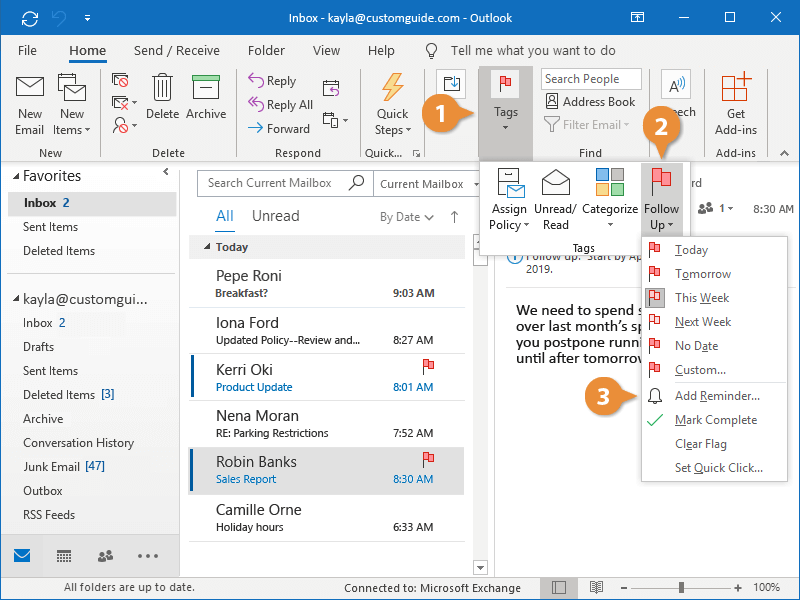Open the Junk Email folder

tap(64, 467)
